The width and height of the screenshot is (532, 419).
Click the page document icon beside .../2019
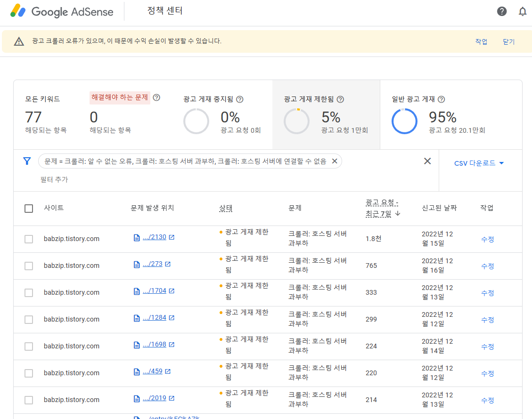[x=137, y=399]
